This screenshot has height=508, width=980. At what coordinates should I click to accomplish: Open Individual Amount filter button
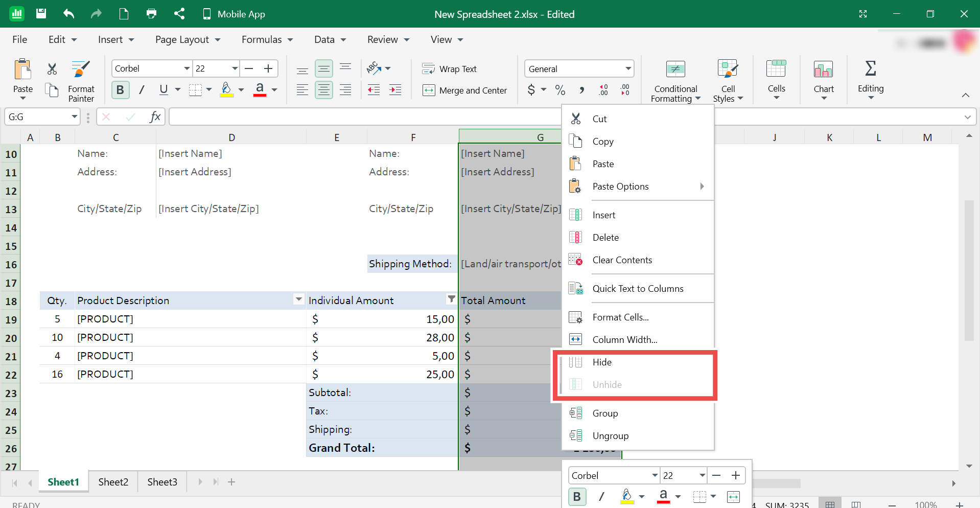[451, 299]
